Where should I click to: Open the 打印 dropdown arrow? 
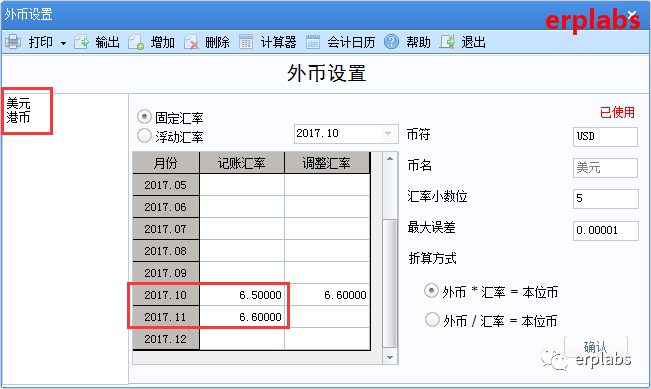64,43
